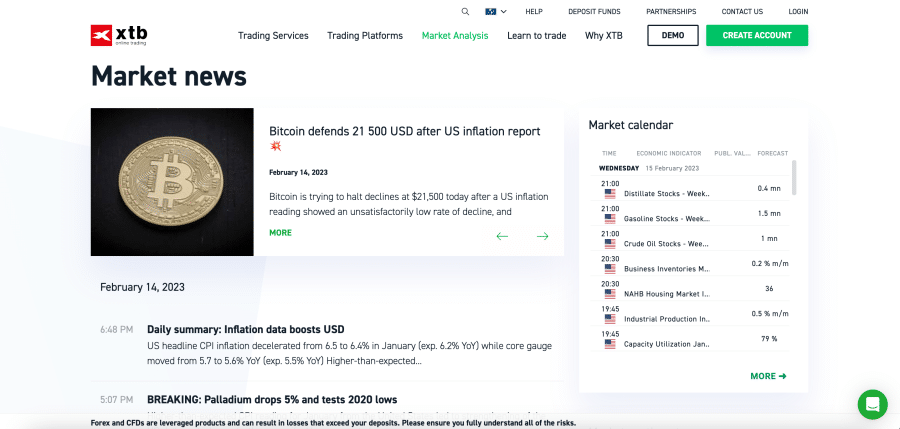
Task: Click the DEMO button
Action: click(673, 35)
